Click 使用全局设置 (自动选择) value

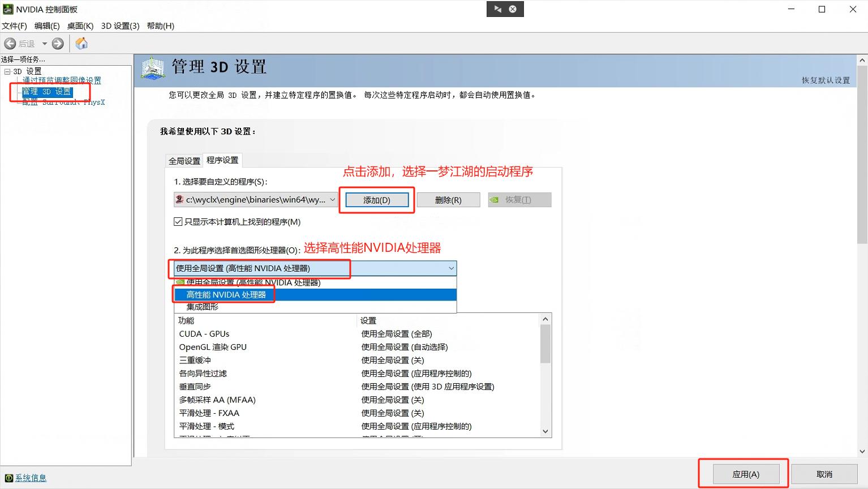(x=405, y=347)
